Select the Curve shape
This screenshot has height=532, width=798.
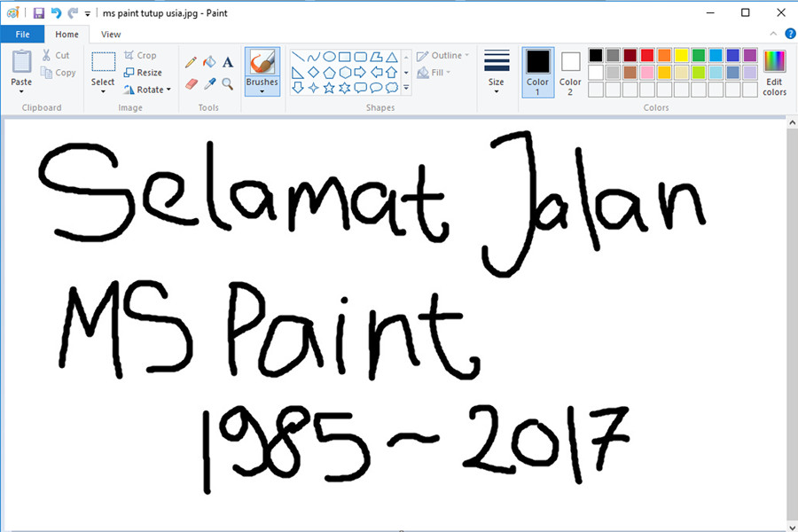tap(314, 57)
